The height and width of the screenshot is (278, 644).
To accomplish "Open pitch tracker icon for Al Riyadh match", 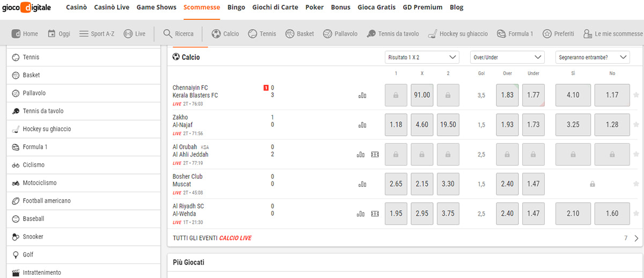I will pyautogui.click(x=375, y=214).
